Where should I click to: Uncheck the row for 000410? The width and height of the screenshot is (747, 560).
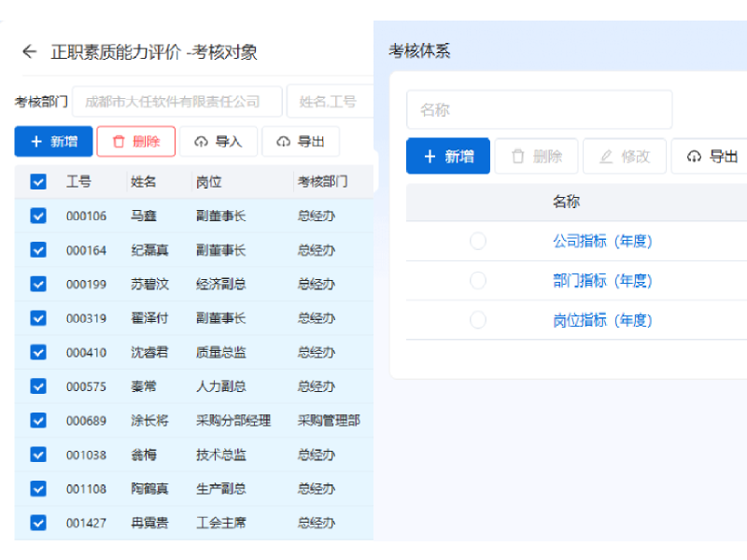coord(38,353)
